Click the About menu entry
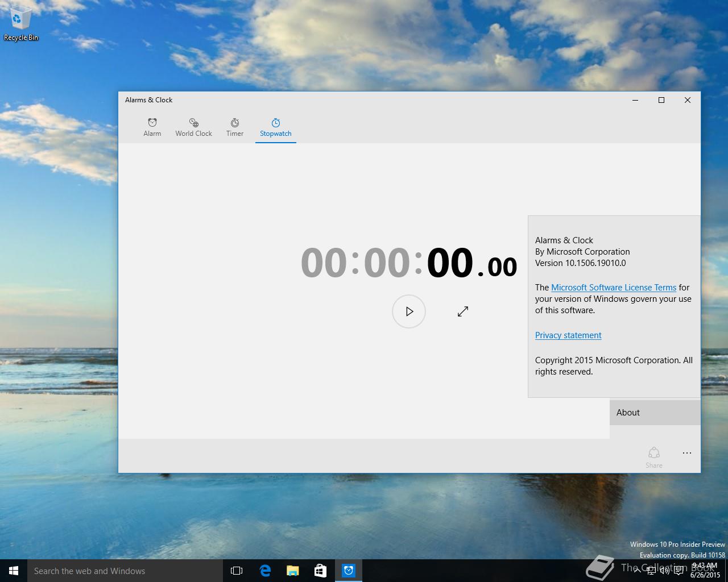Viewport: 728px width, 582px height. (655, 413)
